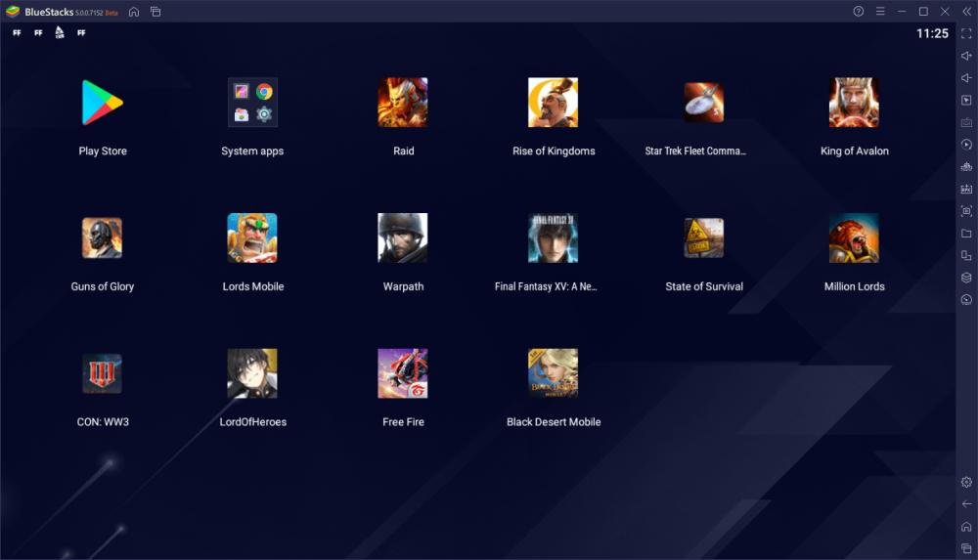Enter full screen mode from sidebar

pos(966,33)
